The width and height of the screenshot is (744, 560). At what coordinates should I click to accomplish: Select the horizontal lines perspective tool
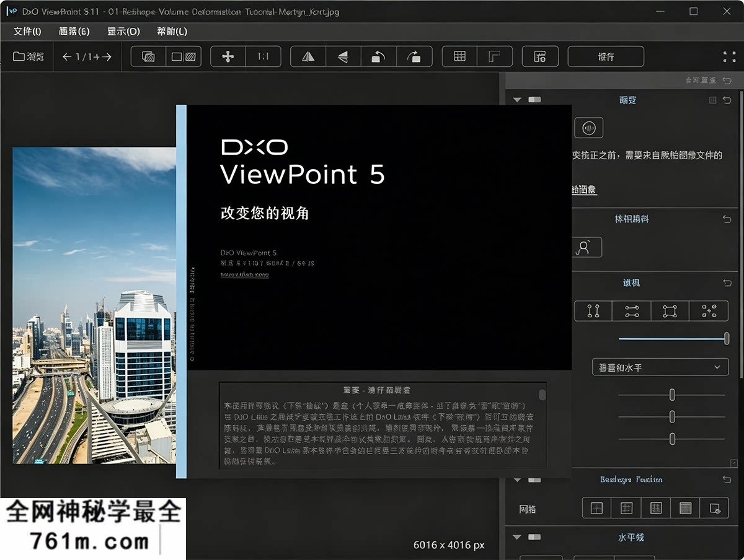(632, 311)
